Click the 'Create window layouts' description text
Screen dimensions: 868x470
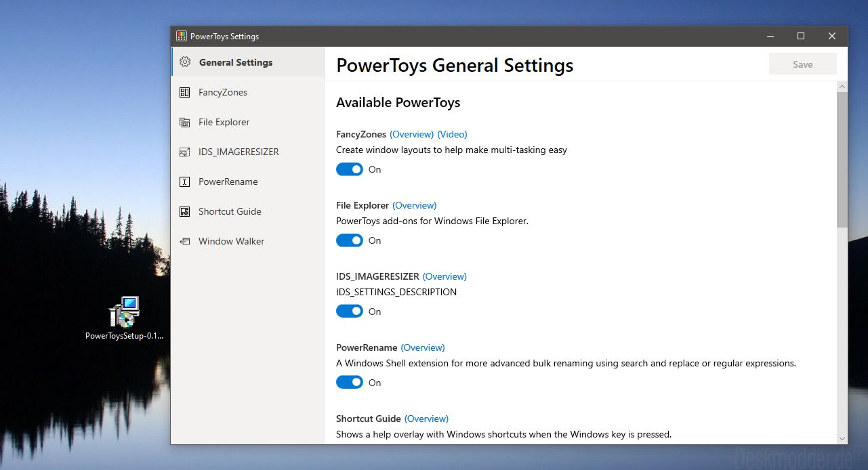pyautogui.click(x=451, y=150)
